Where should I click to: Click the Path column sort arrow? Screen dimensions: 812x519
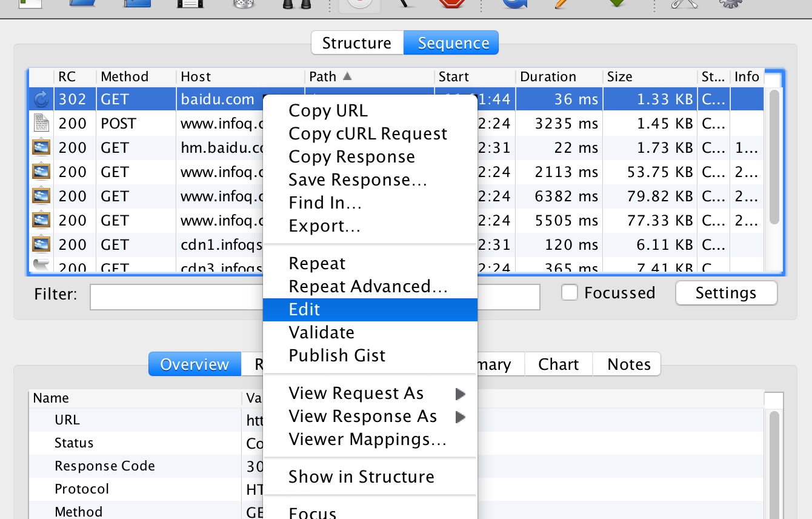[x=347, y=77]
